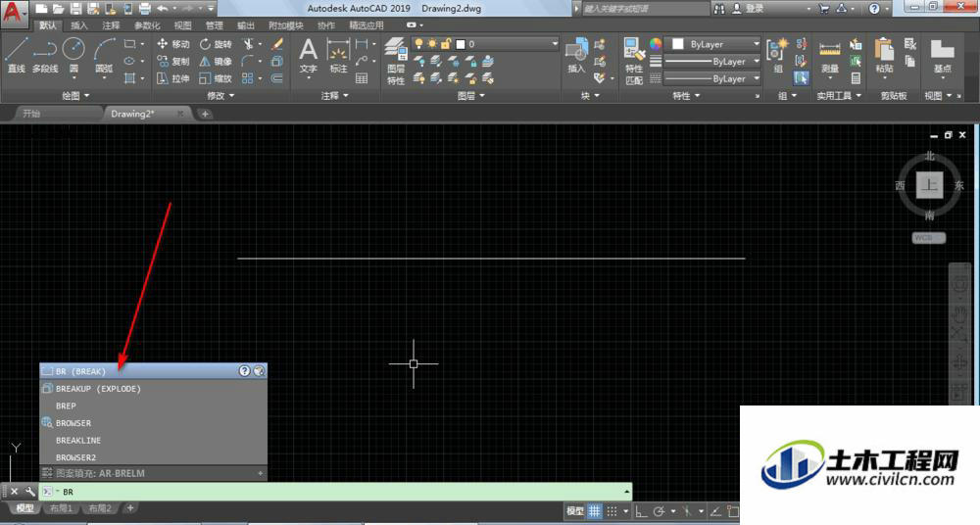This screenshot has height=525, width=980.
Task: Toggle the layer on/off lightbulb
Action: pyautogui.click(x=418, y=44)
